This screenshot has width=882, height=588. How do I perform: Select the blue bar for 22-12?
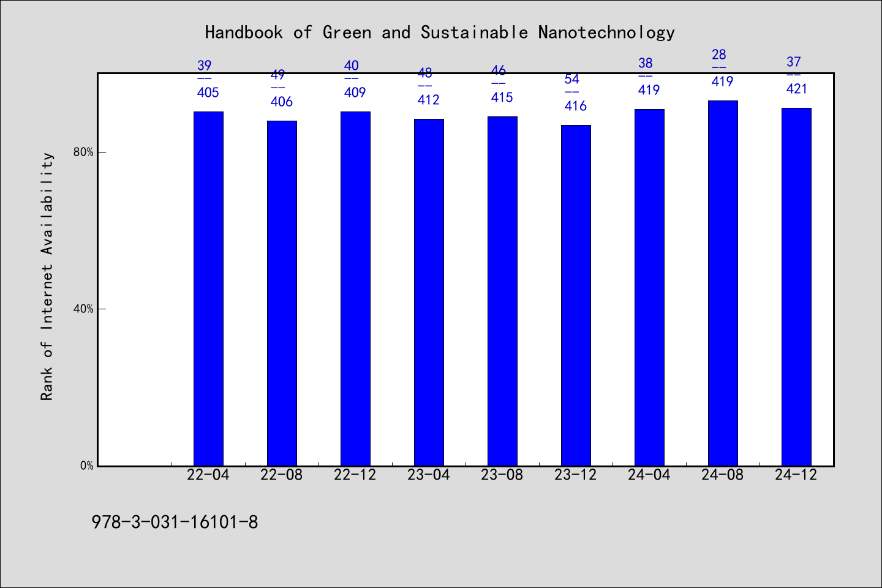(355, 288)
